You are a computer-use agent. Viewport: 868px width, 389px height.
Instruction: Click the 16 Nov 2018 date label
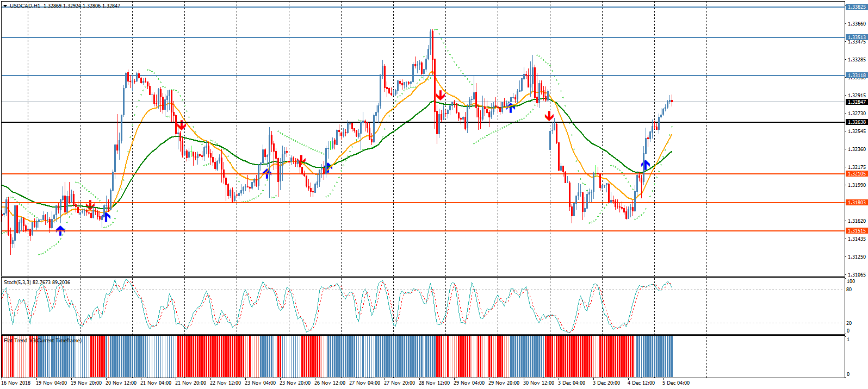click(x=16, y=383)
